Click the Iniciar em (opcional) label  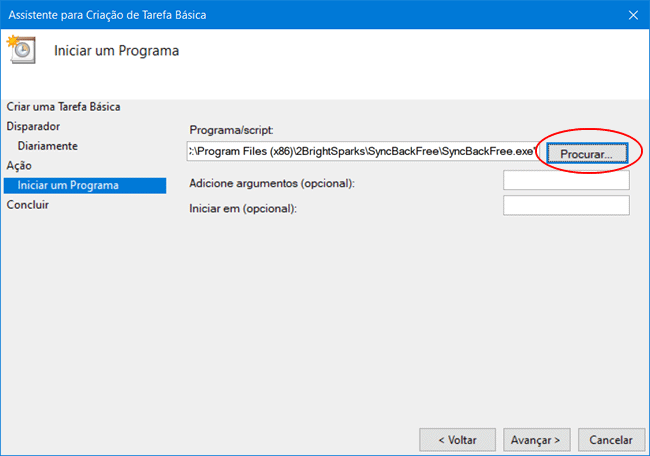(244, 208)
